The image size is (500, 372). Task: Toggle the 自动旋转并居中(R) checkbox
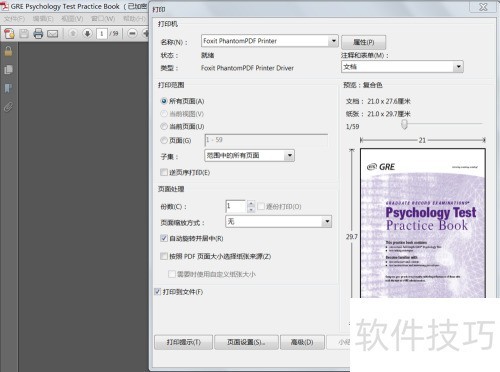pyautogui.click(x=164, y=238)
